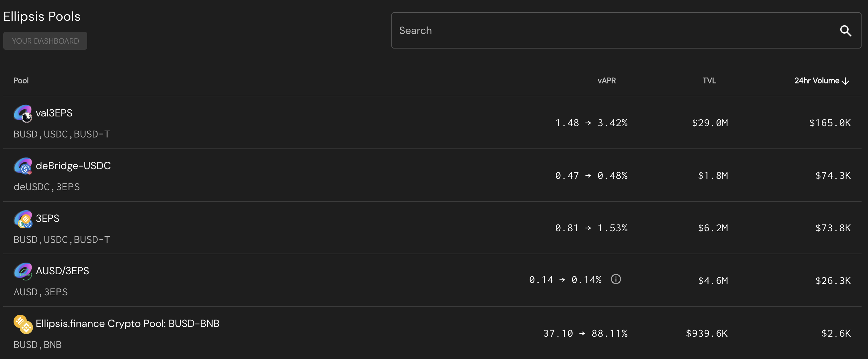Click the search magnifier icon
868x359 pixels.
845,31
